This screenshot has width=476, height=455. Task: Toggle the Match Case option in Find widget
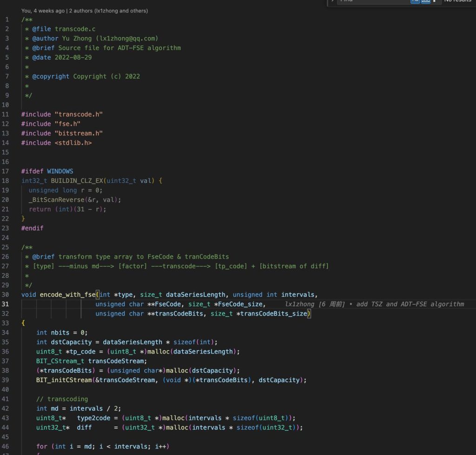click(x=415, y=1)
